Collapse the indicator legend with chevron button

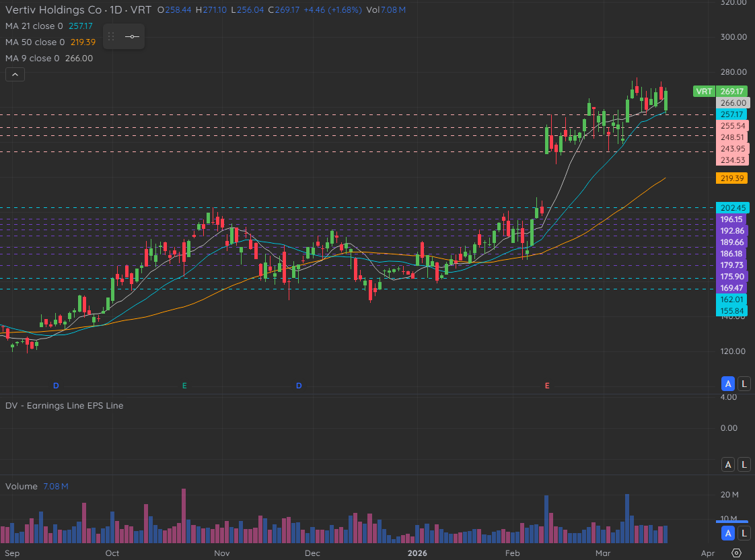(15, 75)
